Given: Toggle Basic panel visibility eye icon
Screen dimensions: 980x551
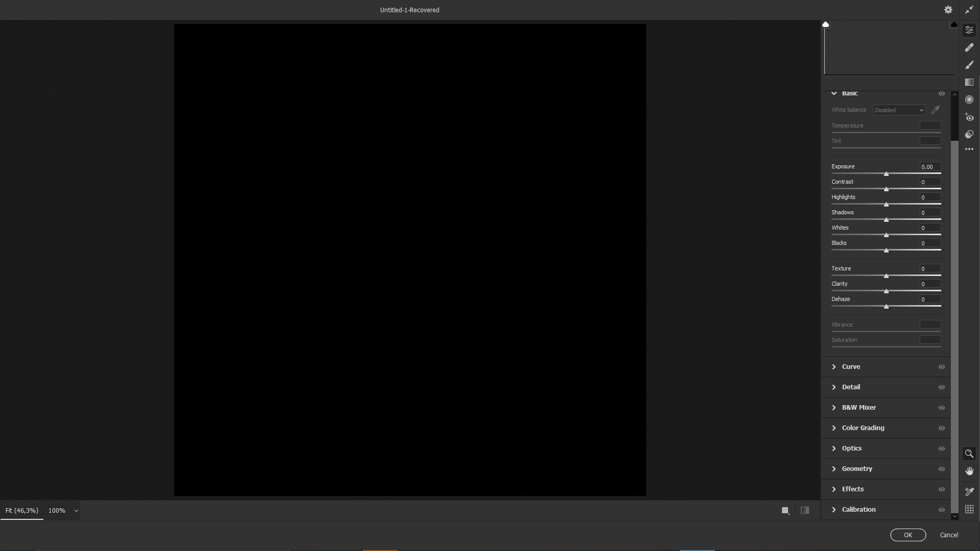Looking at the screenshot, I should point(941,93).
